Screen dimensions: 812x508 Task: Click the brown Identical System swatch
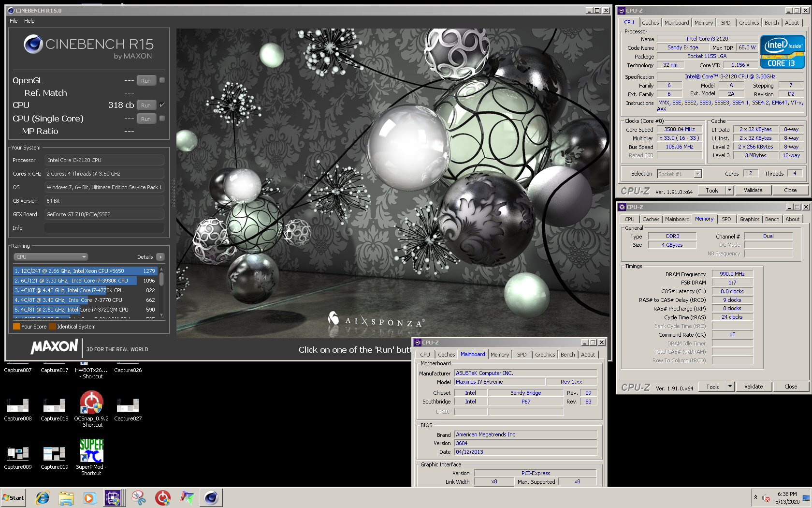coord(52,327)
